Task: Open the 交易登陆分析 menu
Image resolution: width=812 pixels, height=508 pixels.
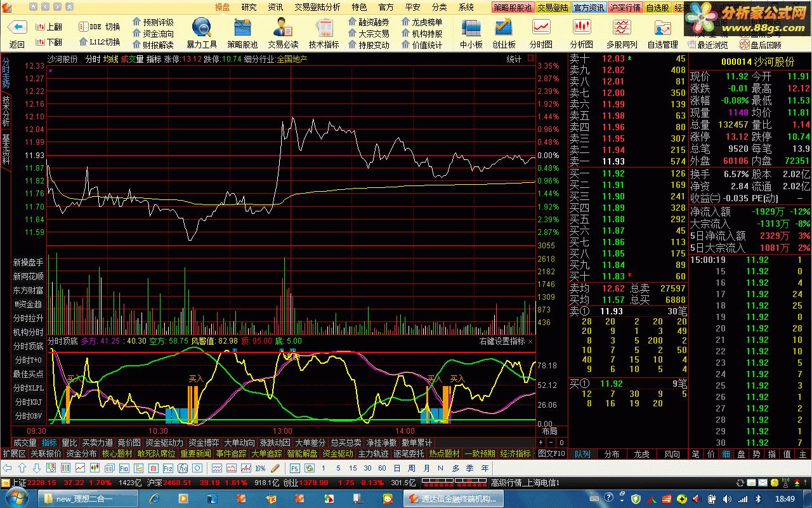Action: point(317,7)
